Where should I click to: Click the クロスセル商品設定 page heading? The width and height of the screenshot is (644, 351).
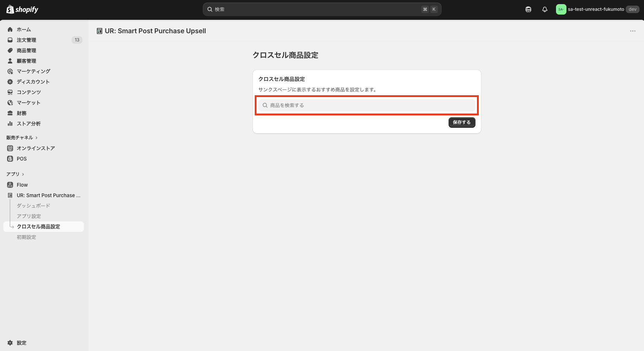tap(286, 55)
